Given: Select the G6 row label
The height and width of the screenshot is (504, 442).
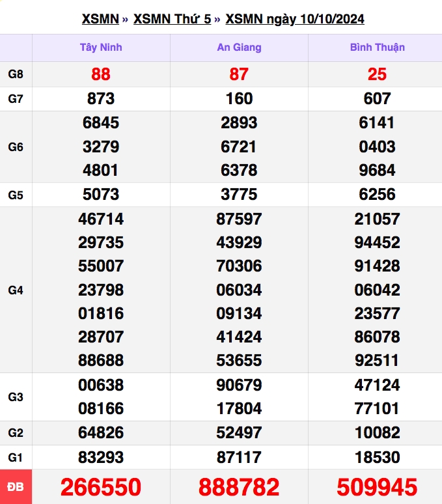Looking at the screenshot, I should 16,147.
